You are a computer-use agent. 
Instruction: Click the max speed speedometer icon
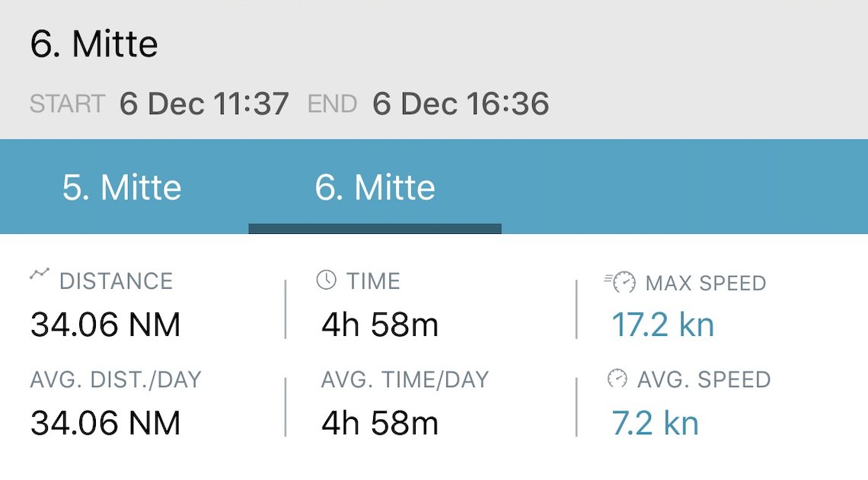coord(620,283)
